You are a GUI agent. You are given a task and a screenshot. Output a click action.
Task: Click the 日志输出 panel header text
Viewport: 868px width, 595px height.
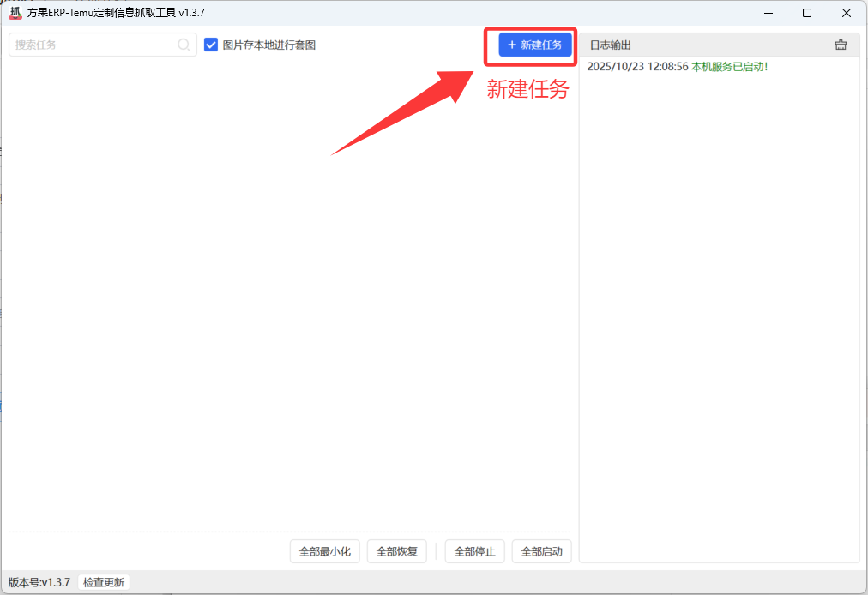tap(611, 45)
